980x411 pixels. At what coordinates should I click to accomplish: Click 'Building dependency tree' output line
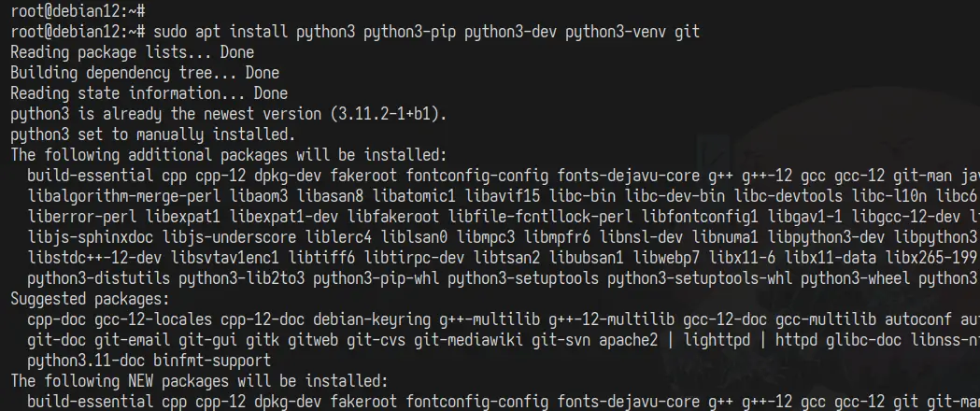145,73
